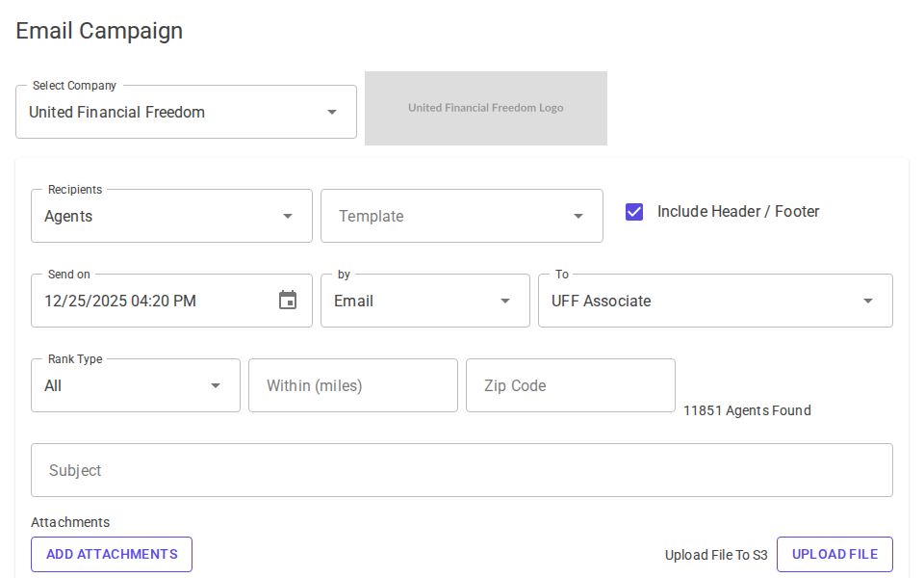Uncheck the Include Header / Footer checkbox

(633, 211)
